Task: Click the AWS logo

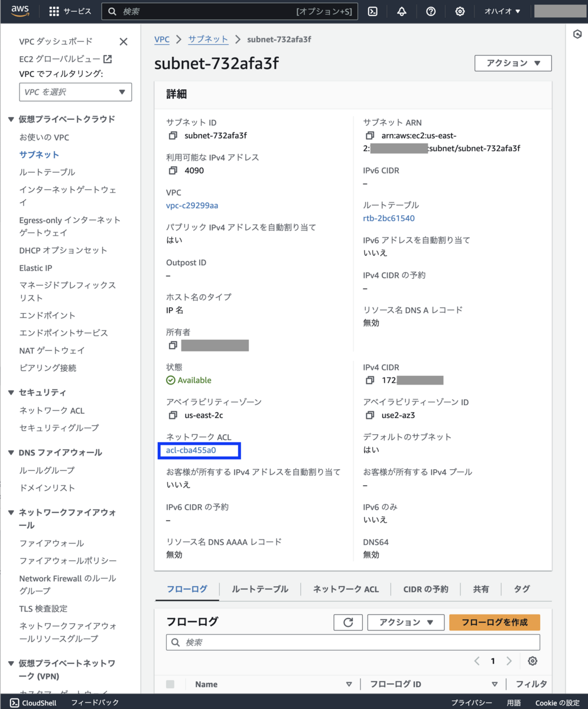Action: click(20, 11)
